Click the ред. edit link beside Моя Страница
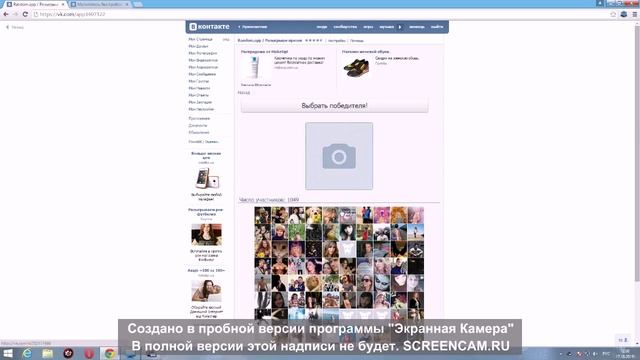 [226, 40]
